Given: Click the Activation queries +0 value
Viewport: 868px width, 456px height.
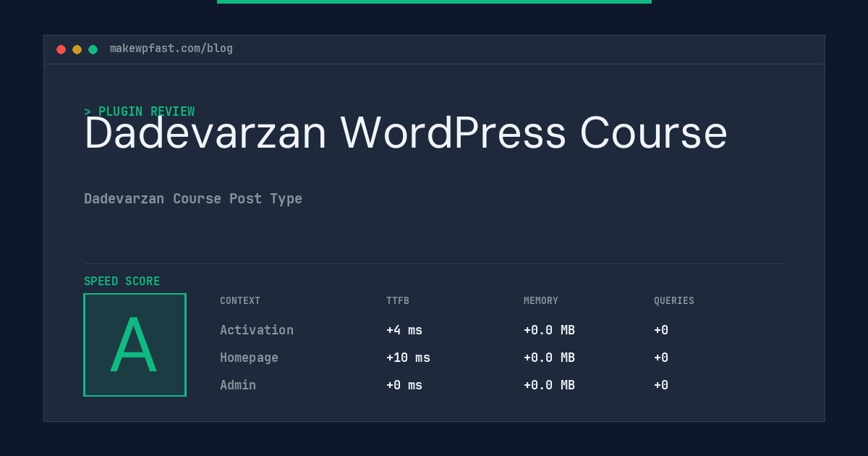Looking at the screenshot, I should click(x=661, y=330).
